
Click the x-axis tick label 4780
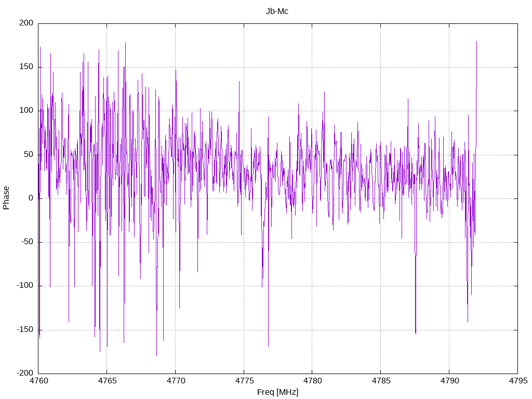click(312, 381)
